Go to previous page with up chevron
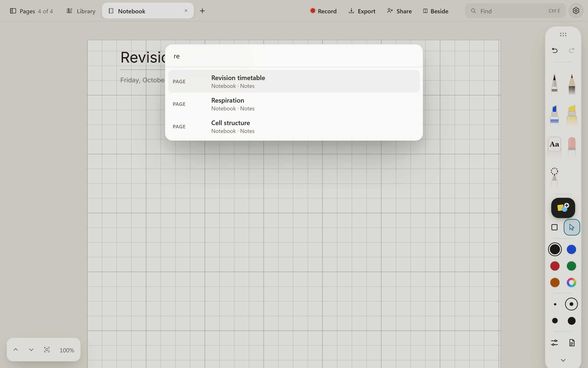This screenshot has width=588, height=368. [16, 350]
